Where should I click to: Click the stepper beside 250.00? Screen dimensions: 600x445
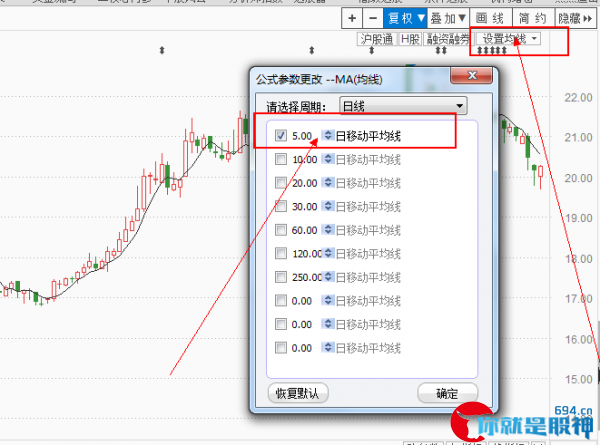pos(328,277)
